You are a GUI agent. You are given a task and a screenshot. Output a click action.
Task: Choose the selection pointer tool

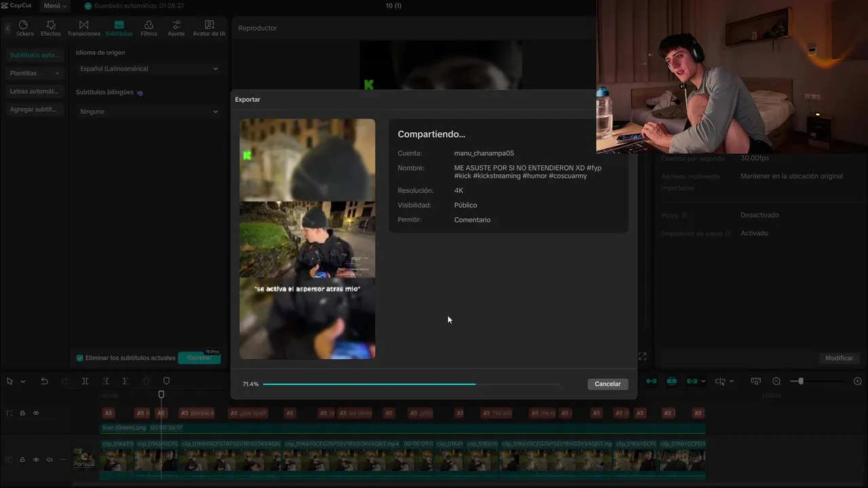point(9,382)
